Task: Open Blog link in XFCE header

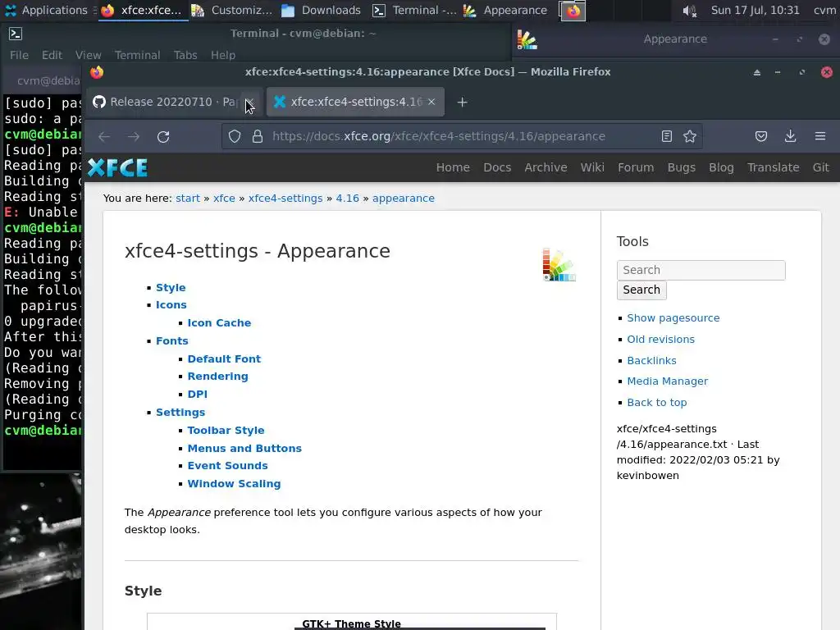Action: tap(721, 167)
